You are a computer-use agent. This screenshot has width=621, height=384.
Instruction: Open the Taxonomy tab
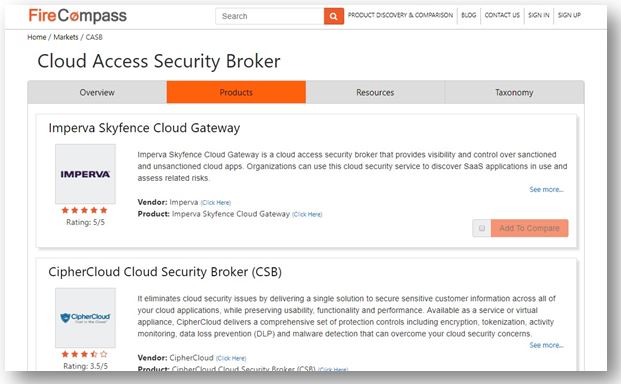514,92
